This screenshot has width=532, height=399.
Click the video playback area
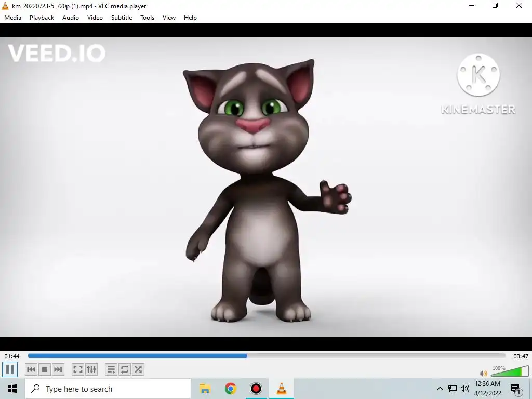click(x=266, y=187)
